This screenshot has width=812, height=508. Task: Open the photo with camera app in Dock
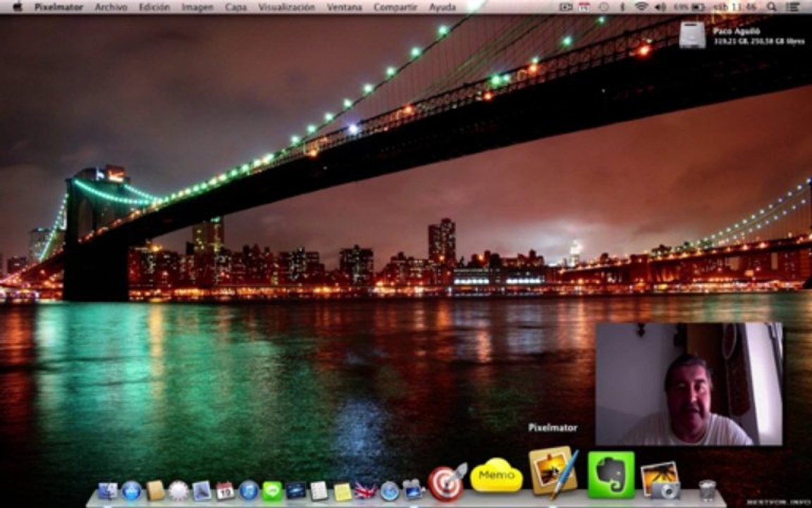pyautogui.click(x=660, y=480)
